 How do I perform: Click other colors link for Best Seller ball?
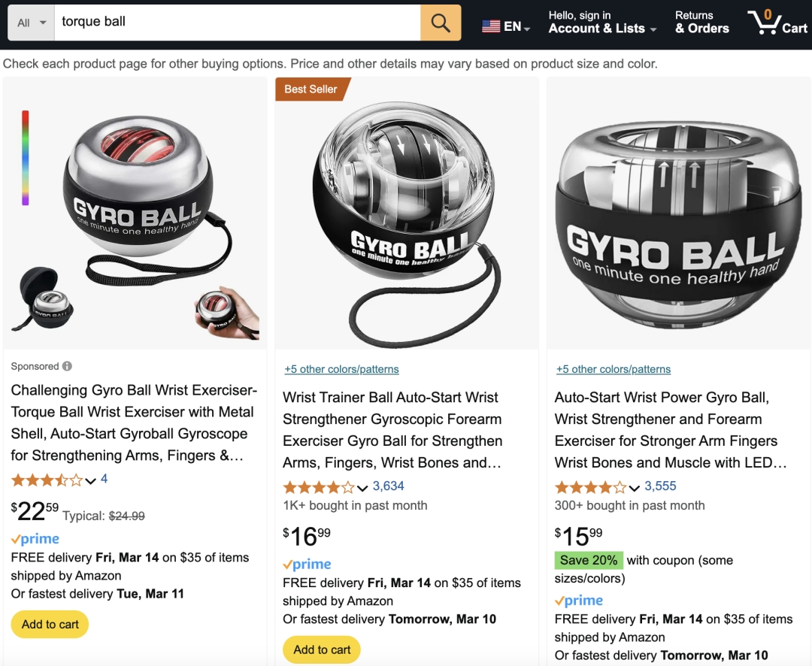(341, 369)
